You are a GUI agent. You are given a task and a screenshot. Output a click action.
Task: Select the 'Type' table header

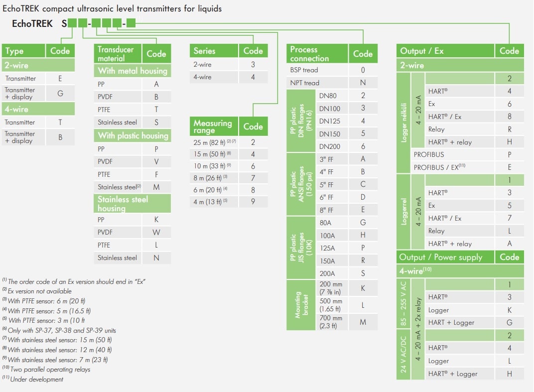[23, 51]
